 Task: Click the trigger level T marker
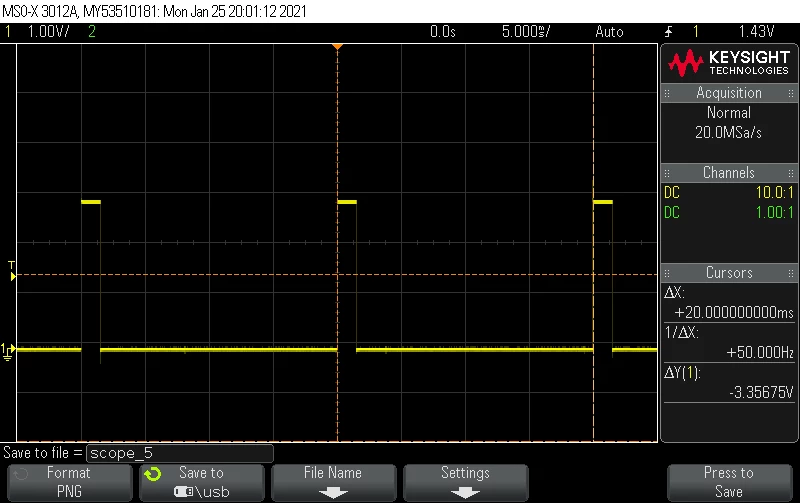pyautogui.click(x=12, y=271)
